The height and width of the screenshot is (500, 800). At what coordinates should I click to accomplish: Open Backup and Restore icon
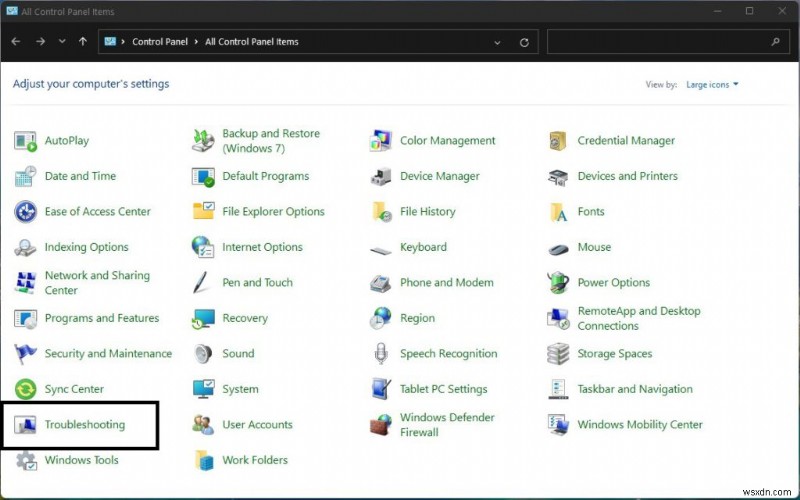click(203, 141)
